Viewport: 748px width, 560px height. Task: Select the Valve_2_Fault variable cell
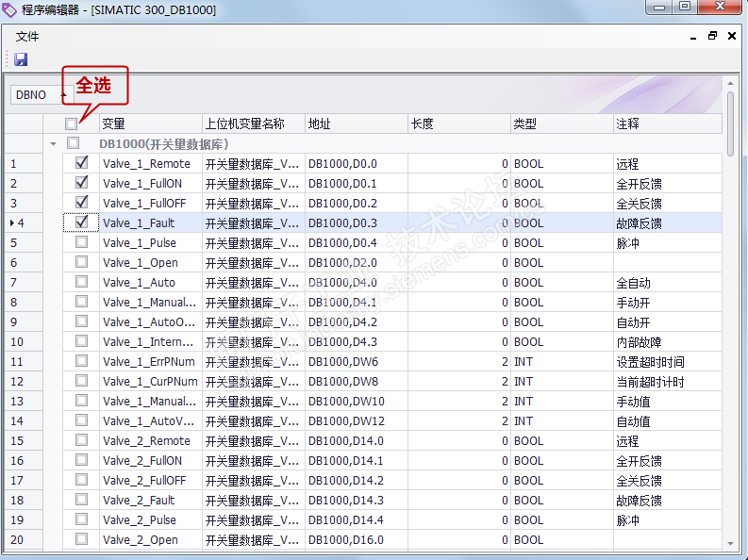click(x=151, y=500)
